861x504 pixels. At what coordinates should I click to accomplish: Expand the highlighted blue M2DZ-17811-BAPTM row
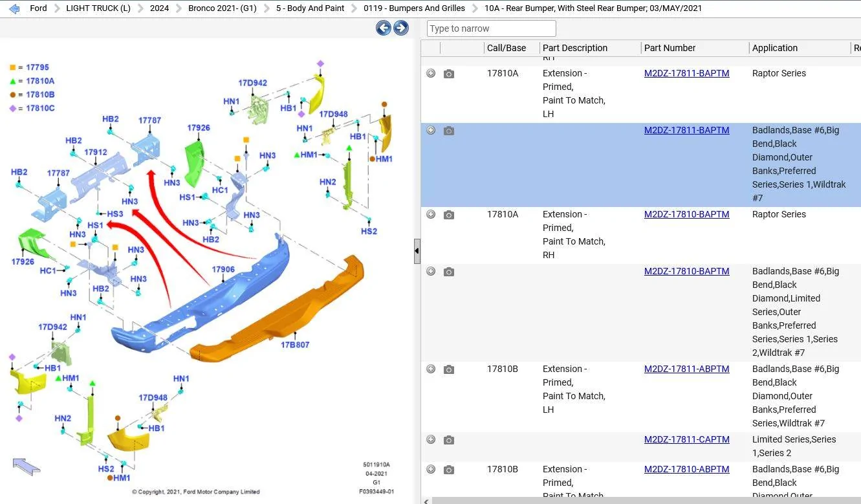point(431,130)
